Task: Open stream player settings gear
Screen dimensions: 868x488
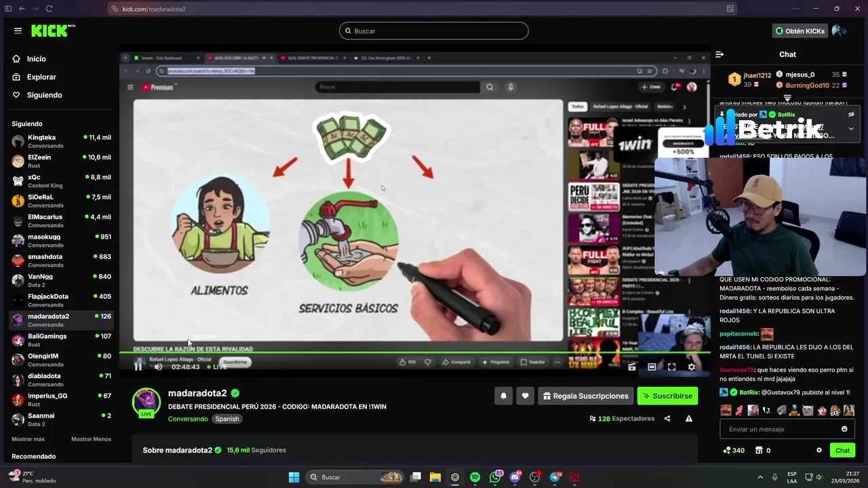Action: coord(692,367)
